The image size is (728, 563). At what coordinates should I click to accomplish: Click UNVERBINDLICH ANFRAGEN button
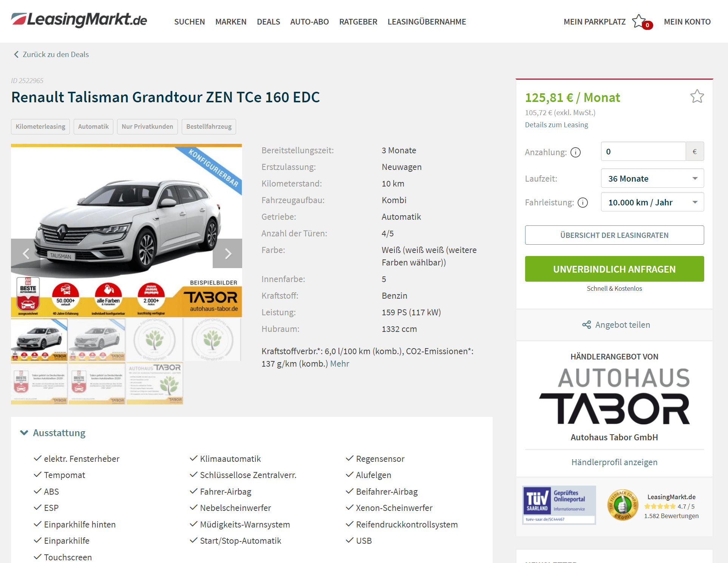pyautogui.click(x=614, y=269)
